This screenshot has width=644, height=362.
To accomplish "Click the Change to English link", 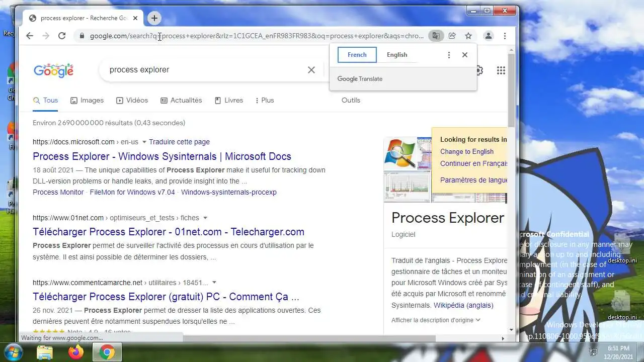I will pos(467,151).
